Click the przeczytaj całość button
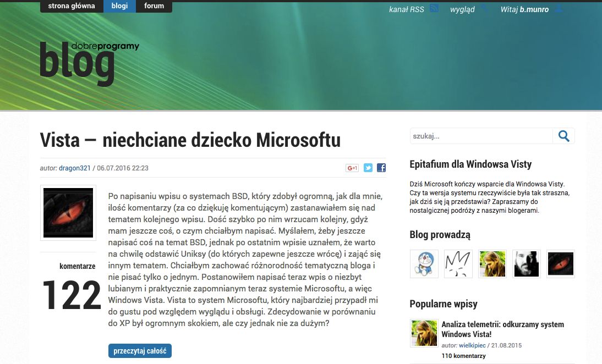The width and height of the screenshot is (602, 364). pyautogui.click(x=140, y=350)
